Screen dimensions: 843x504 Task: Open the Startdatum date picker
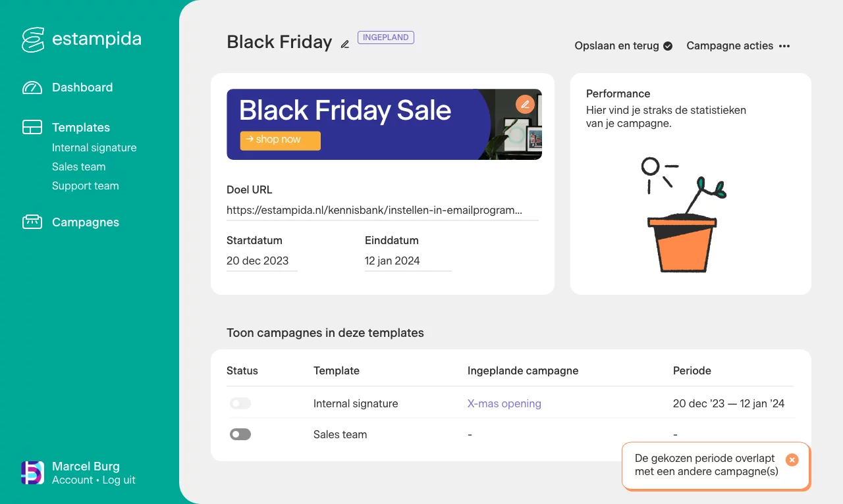[261, 261]
